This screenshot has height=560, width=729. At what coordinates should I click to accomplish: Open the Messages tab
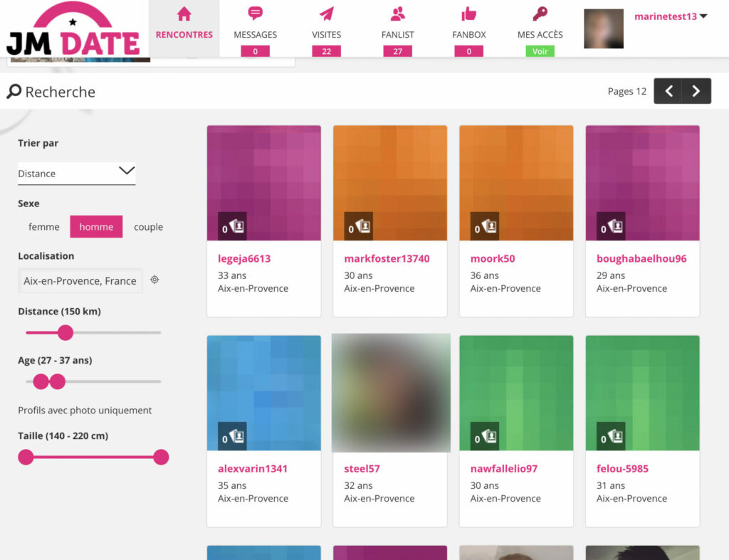(x=256, y=28)
